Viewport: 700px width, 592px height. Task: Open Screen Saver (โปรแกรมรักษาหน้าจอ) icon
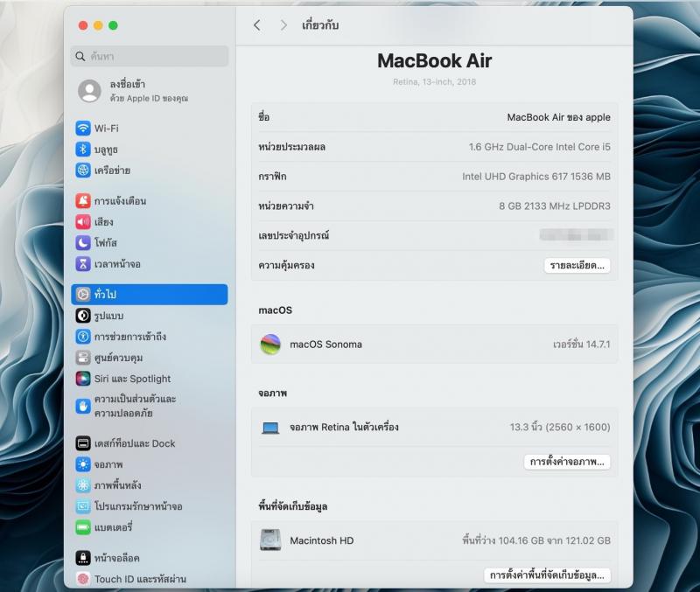pyautogui.click(x=83, y=506)
